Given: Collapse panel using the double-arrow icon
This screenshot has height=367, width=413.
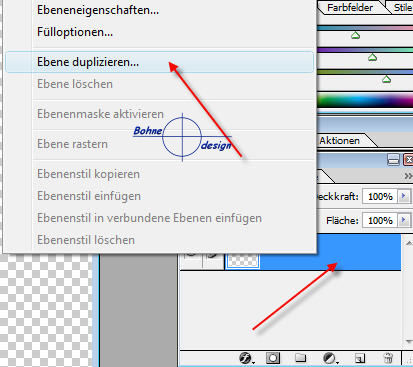Looking at the screenshot, I should click(408, 176).
